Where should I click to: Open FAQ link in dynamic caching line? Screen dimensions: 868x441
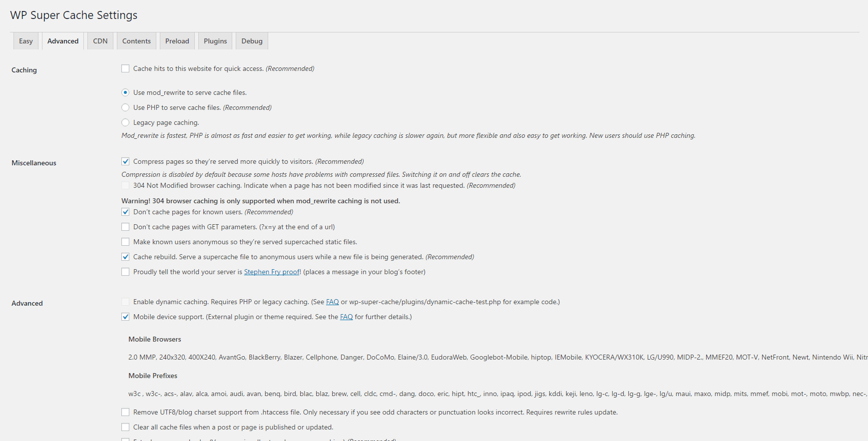[x=333, y=302]
